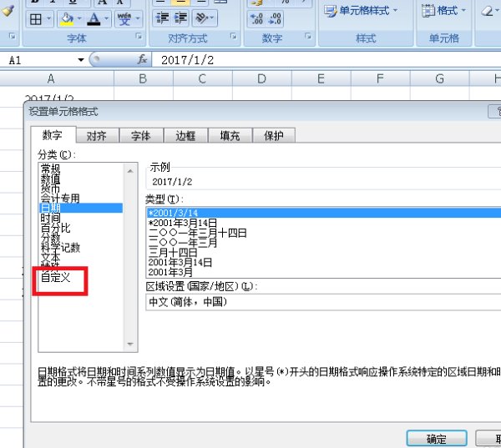Choose the 常规 category
Screen dimensions: 501x448
(x=81, y=169)
